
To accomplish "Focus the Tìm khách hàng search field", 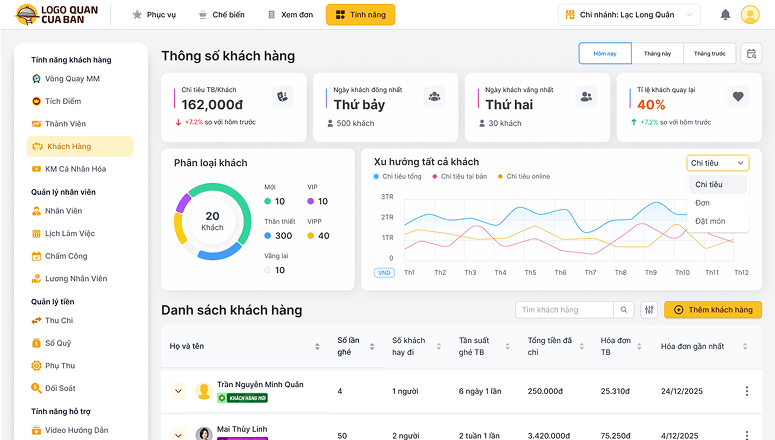I will point(565,310).
